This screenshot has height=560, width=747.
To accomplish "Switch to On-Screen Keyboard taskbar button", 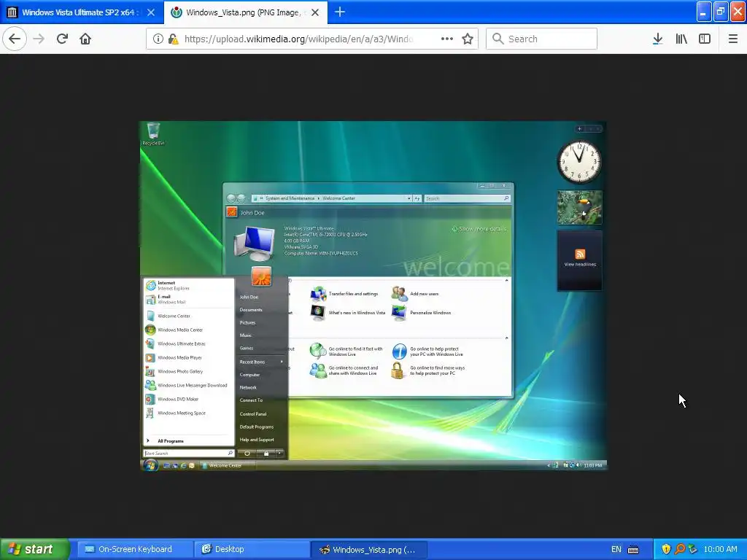I will 135,549.
